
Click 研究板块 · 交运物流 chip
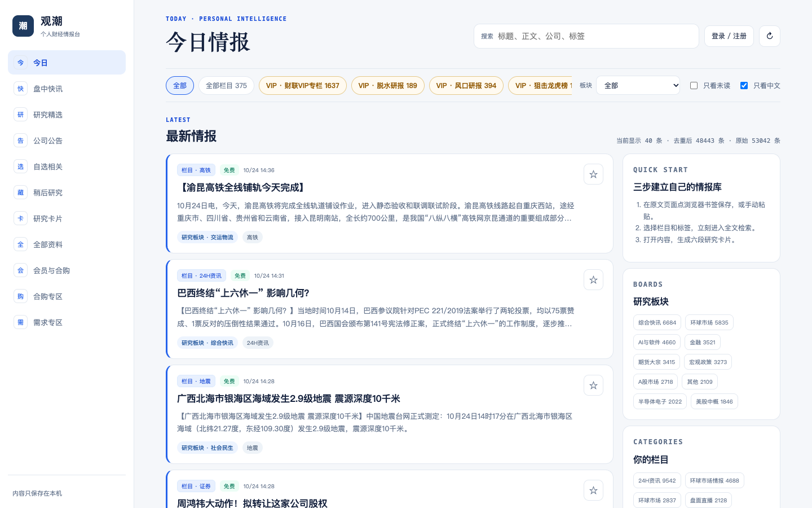[208, 238]
